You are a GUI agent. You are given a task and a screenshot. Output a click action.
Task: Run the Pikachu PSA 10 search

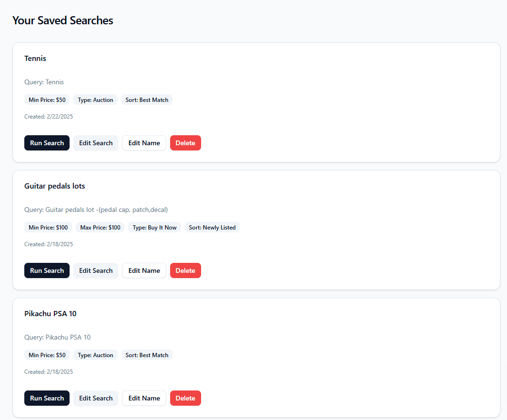pos(47,398)
